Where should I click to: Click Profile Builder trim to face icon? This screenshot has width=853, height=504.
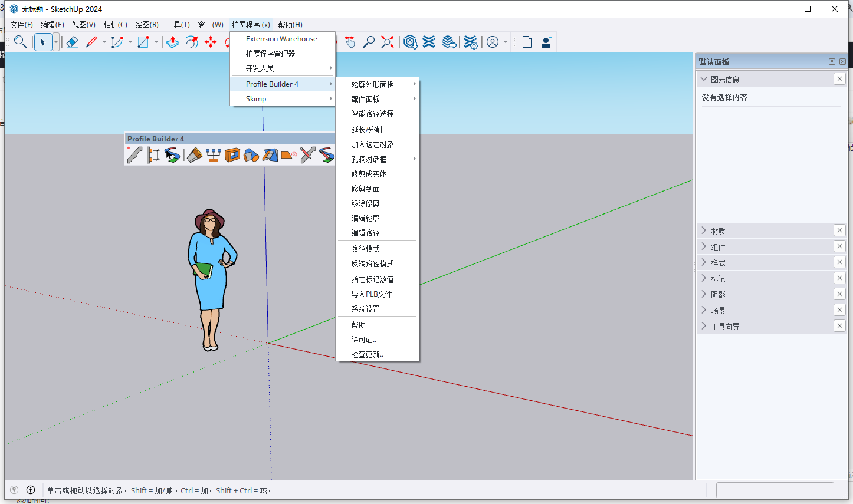(x=270, y=155)
